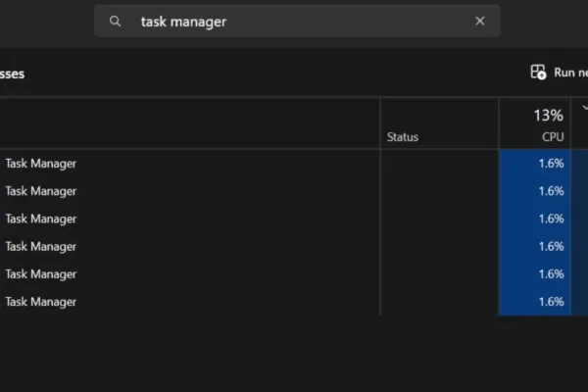Sort by the Status column header
The image size is (588, 392).
click(439, 123)
